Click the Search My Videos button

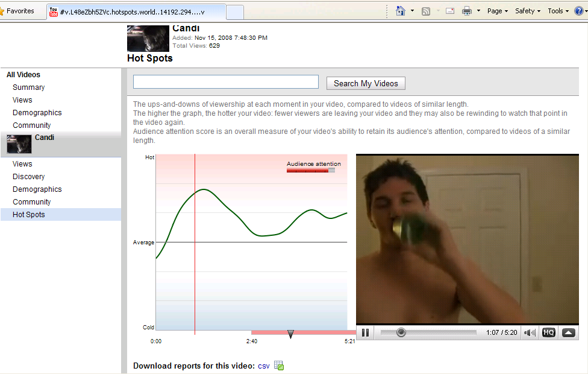pos(366,83)
